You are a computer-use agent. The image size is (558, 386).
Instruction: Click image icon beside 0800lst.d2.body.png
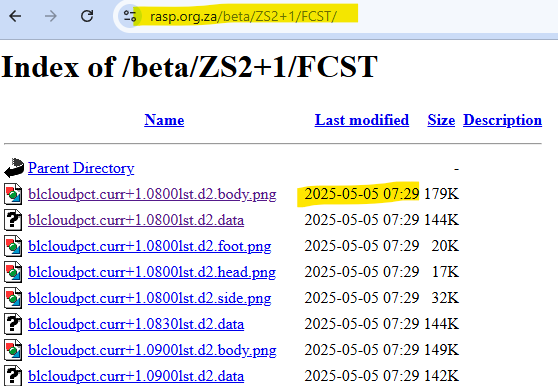pyautogui.click(x=13, y=194)
